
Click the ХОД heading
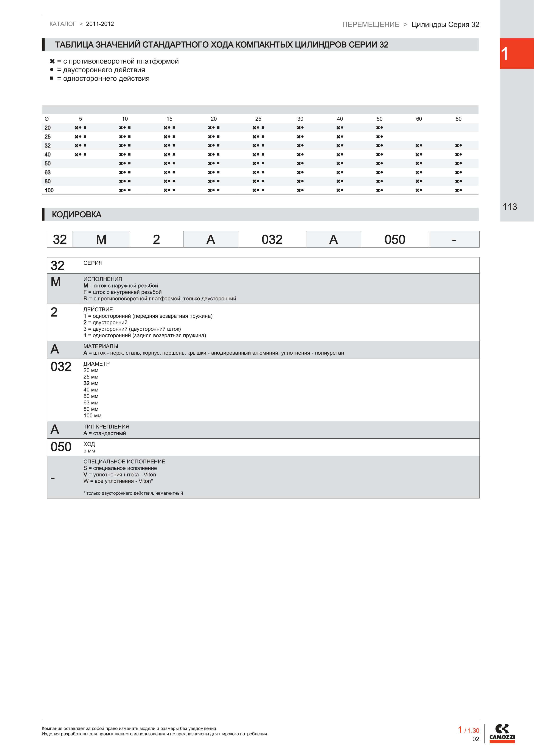89,444
